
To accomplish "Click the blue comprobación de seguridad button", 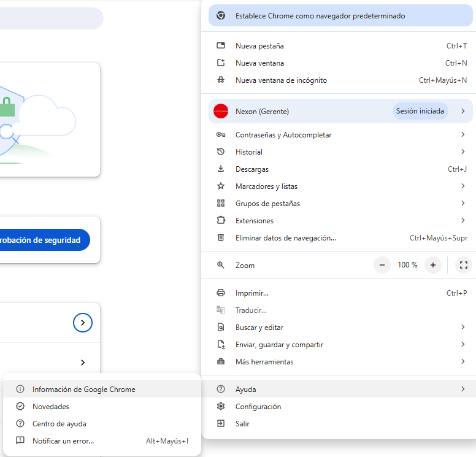I will tap(45, 240).
